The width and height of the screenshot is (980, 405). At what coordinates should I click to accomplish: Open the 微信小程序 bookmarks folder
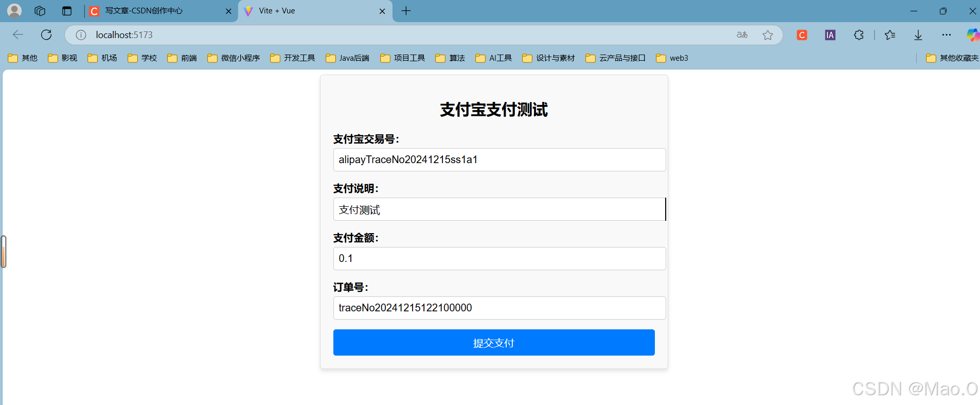[234, 58]
